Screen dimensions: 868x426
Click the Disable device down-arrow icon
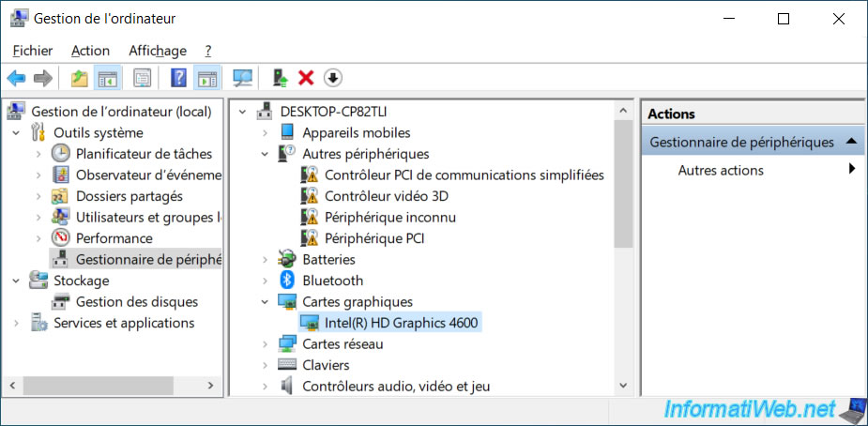[x=332, y=78]
